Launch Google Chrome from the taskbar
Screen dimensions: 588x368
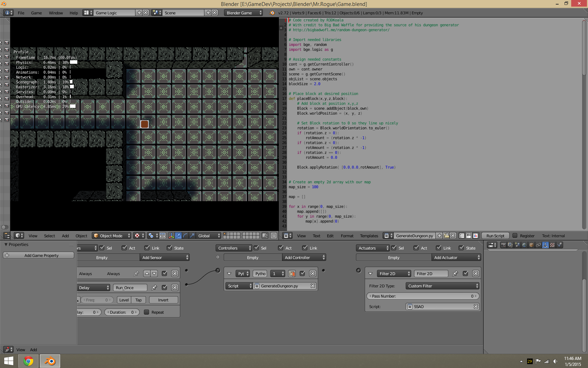tap(28, 361)
